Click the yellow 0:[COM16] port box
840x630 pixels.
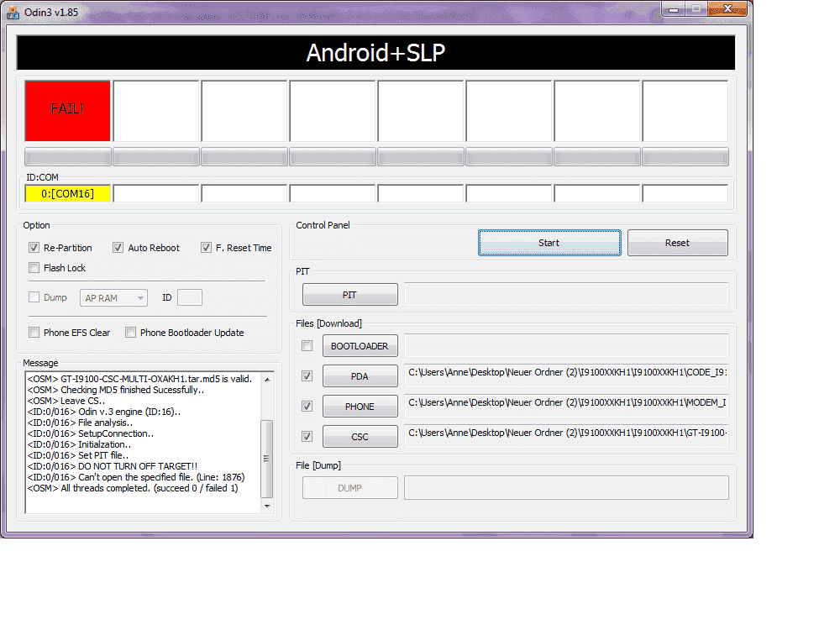coord(67,193)
